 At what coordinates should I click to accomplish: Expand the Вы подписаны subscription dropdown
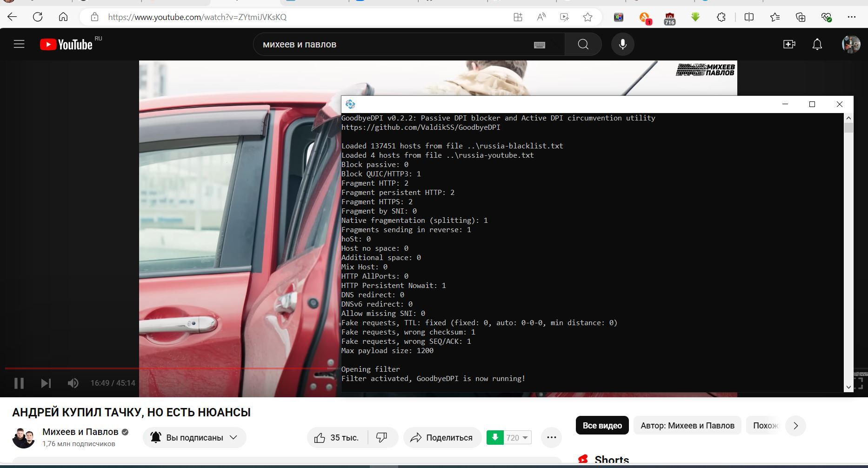click(194, 438)
